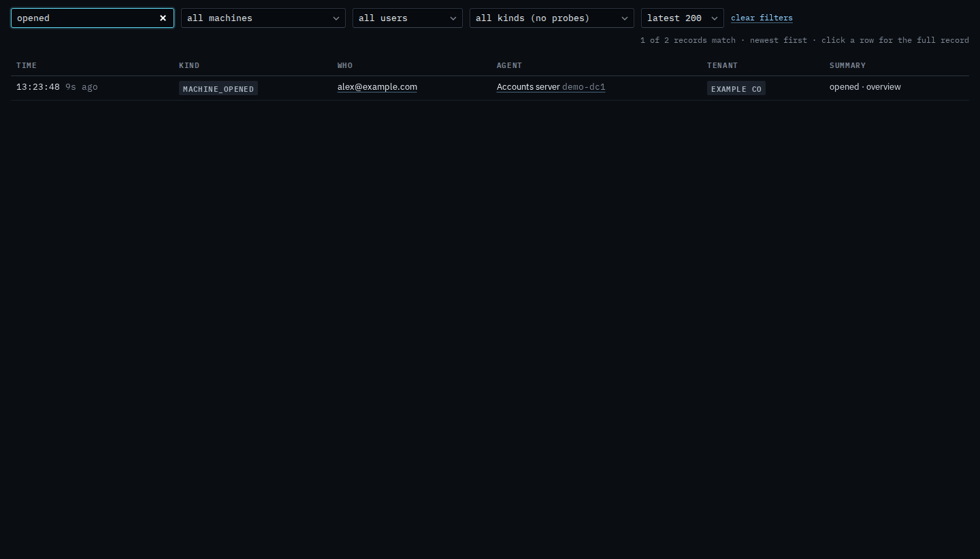Click the 'opened · overview' summary text
Viewport: 980px width, 559px height.
pos(865,87)
